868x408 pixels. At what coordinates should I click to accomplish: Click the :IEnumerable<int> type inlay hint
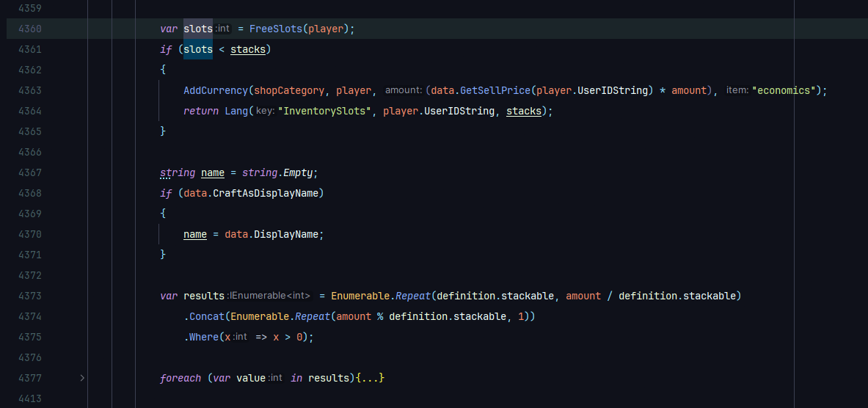269,296
